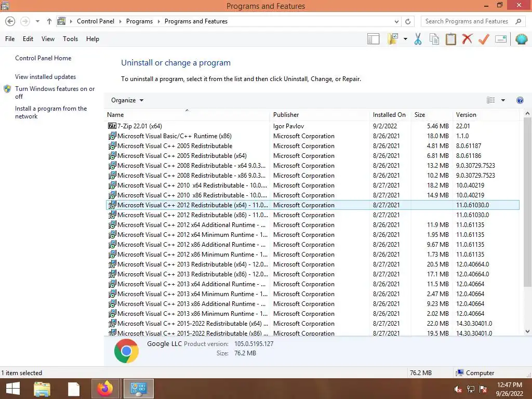Click the 14.30.30401.0 version of (x64) row
The width and height of the screenshot is (532, 399).
(x=474, y=323)
